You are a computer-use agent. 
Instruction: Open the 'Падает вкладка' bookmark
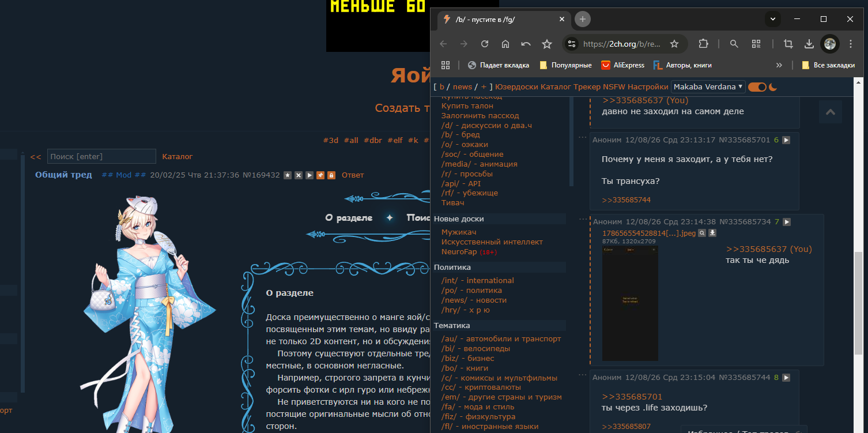click(x=499, y=65)
